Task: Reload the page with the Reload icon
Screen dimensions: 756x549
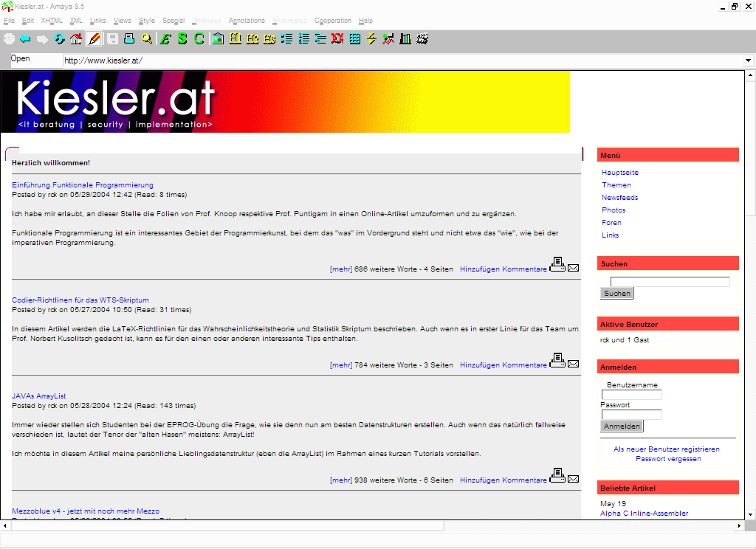Action: pos(59,39)
